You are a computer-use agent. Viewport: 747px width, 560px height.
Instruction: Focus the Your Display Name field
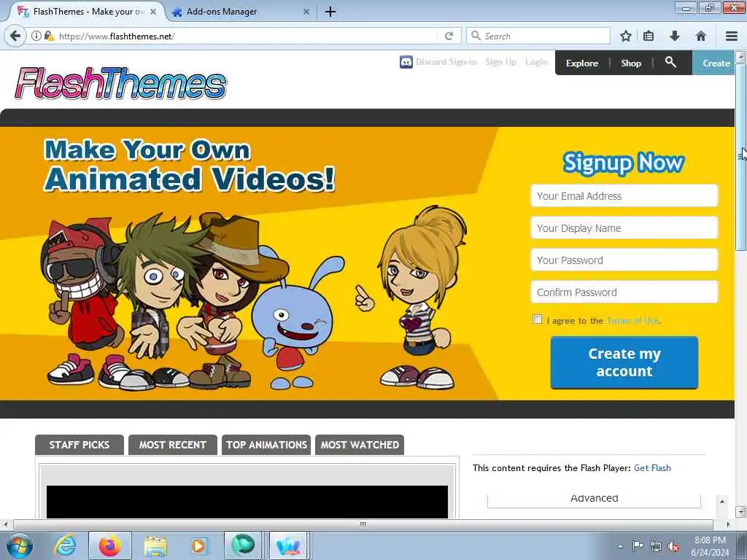pyautogui.click(x=624, y=227)
